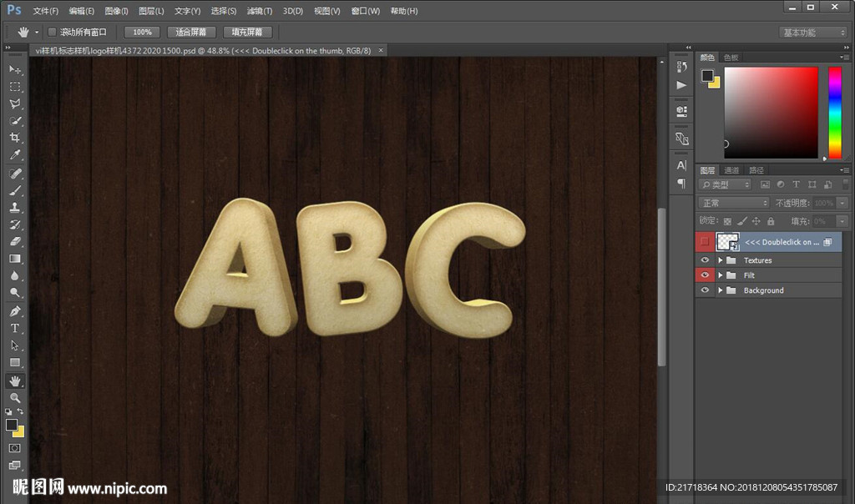Toggle lock position
855x504 pixels.
(756, 221)
